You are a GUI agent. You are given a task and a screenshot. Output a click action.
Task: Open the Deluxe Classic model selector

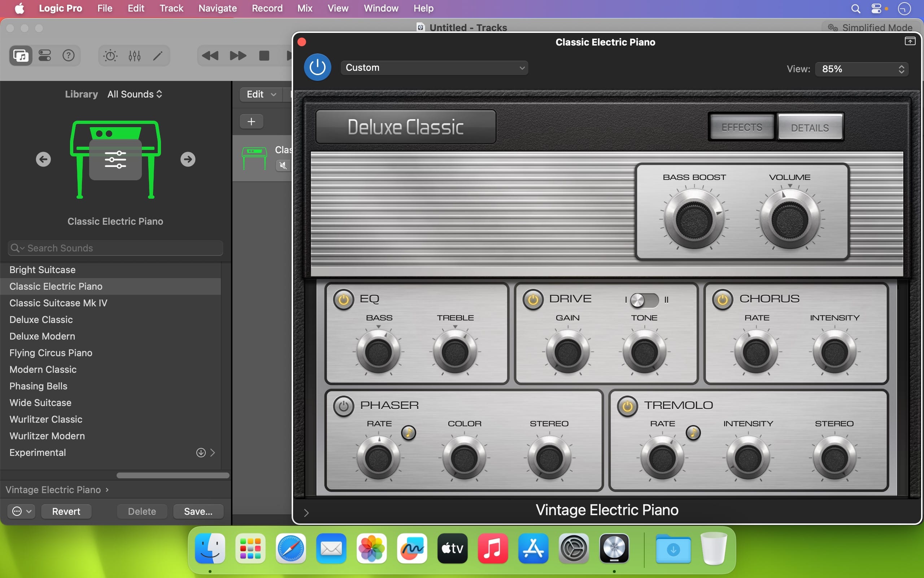pyautogui.click(x=406, y=127)
